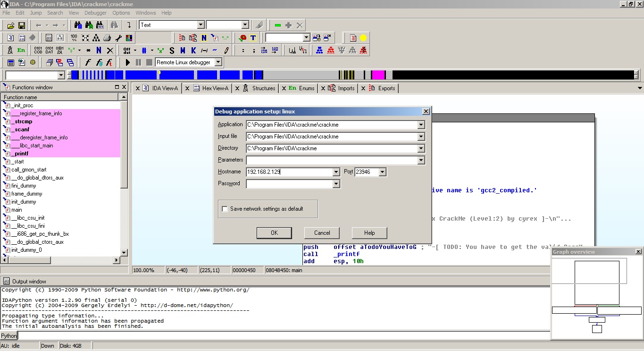Image resolution: width=644 pixels, height=351 pixels.
Task: Click OK in Debug application setup dialog
Action: coord(274,233)
